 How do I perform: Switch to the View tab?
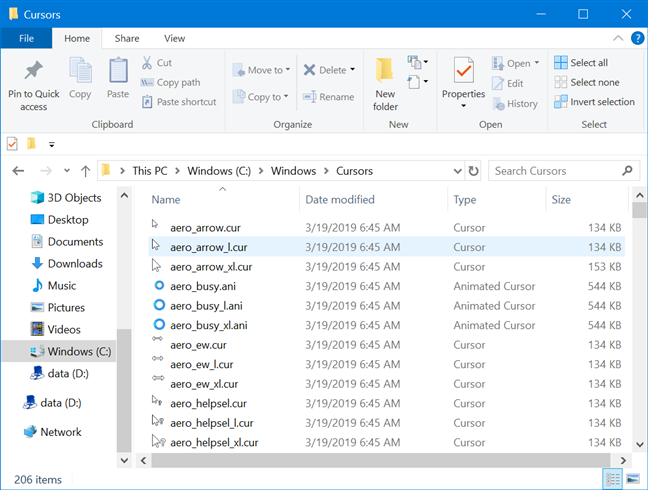pyautogui.click(x=174, y=38)
